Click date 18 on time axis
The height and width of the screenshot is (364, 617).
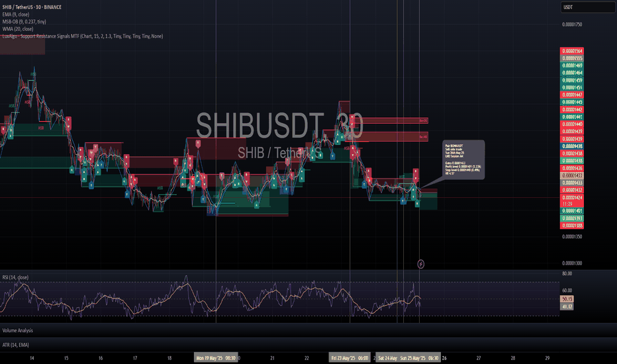pos(169,358)
